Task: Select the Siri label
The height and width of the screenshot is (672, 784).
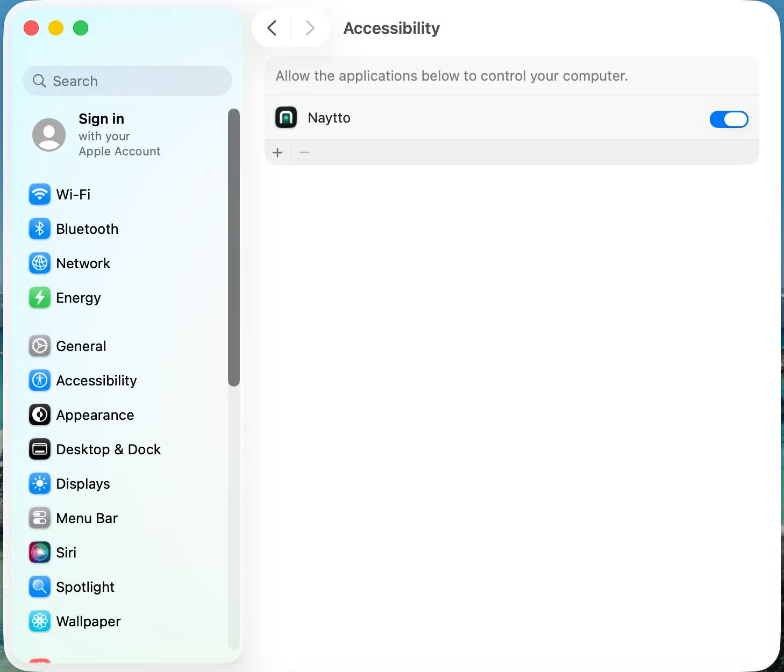Action: point(66,553)
